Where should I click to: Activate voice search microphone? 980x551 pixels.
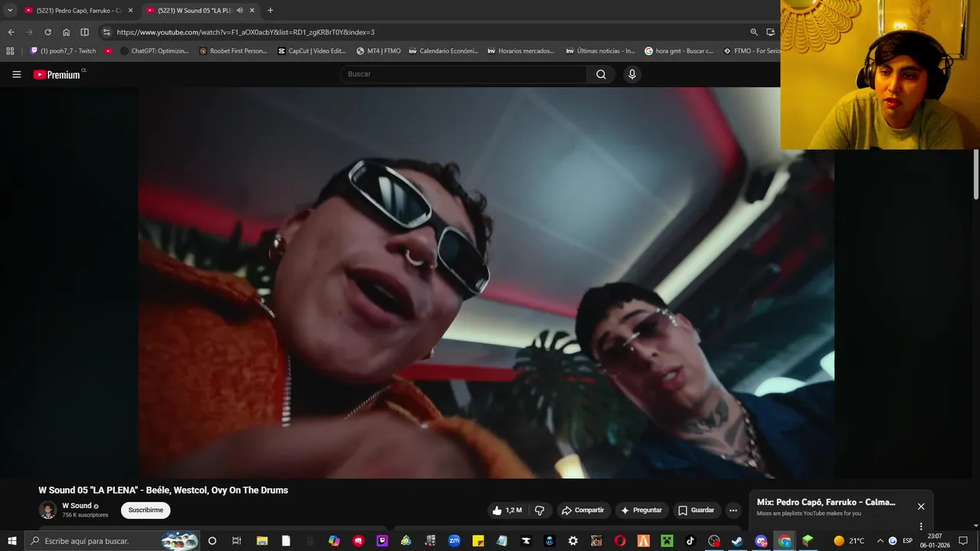(632, 74)
